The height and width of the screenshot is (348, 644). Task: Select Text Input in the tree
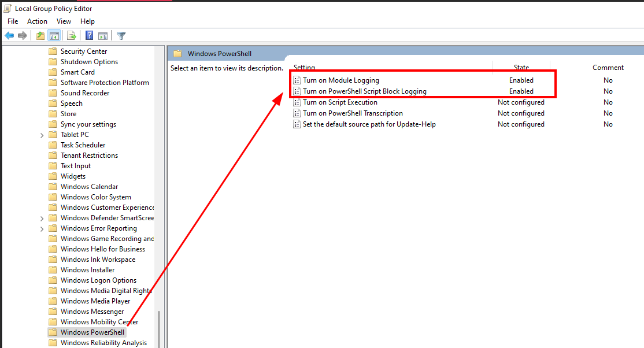tap(76, 165)
